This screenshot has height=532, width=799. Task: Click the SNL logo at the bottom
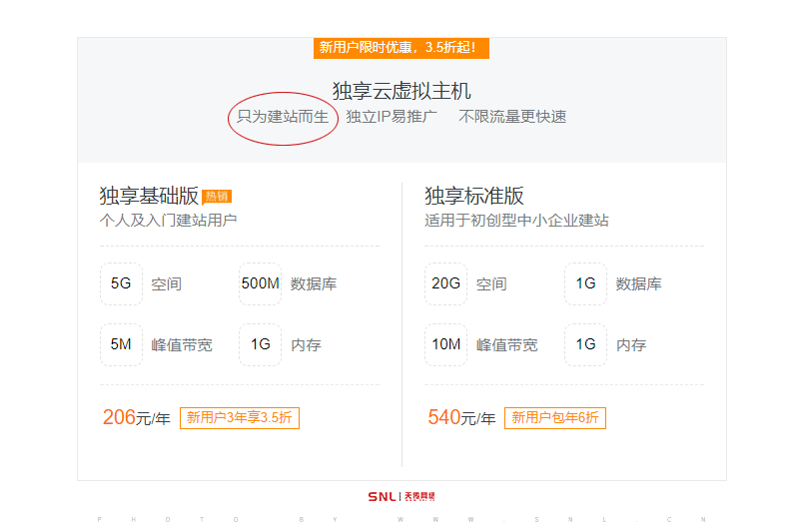[x=400, y=496]
